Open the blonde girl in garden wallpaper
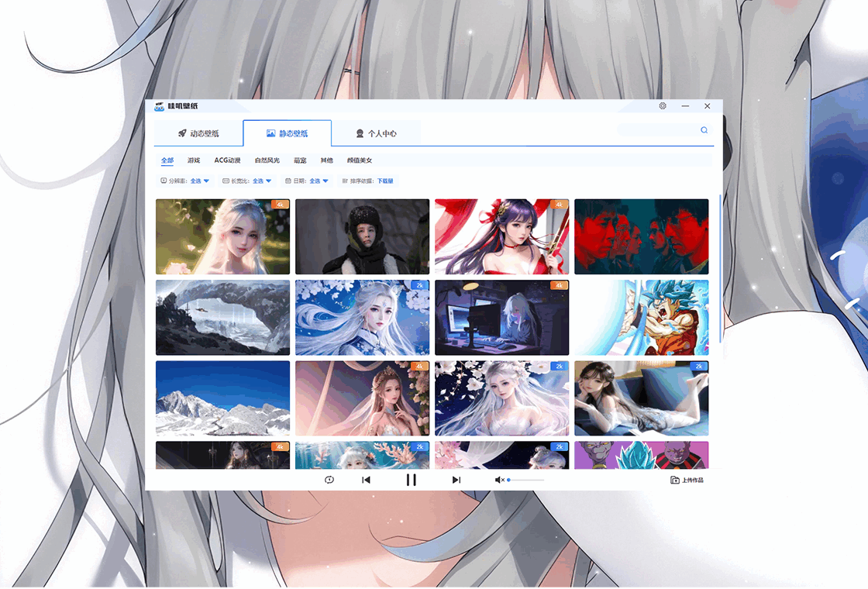 click(x=222, y=237)
